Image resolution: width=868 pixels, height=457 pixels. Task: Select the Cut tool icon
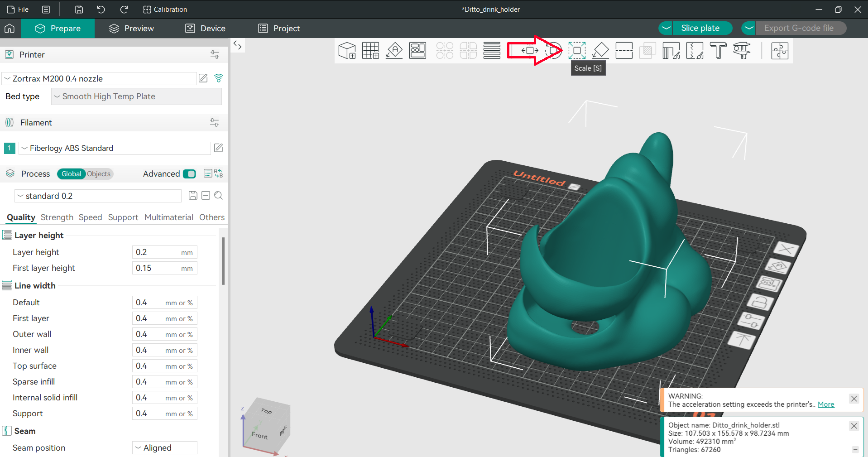pos(624,50)
